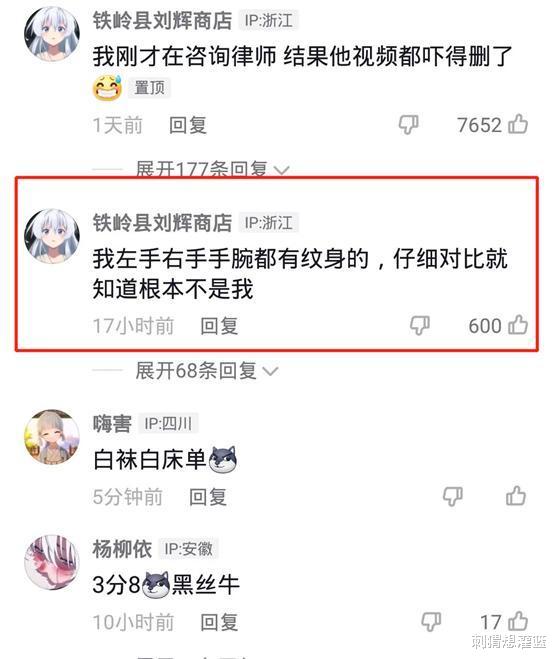Like the tattoo comment with 600 likes
This screenshot has height=659, width=554.
click(x=518, y=325)
